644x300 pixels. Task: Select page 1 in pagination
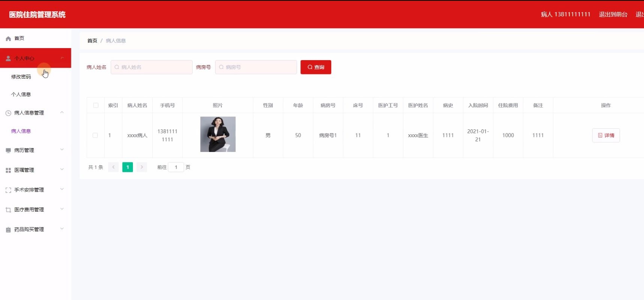128,167
